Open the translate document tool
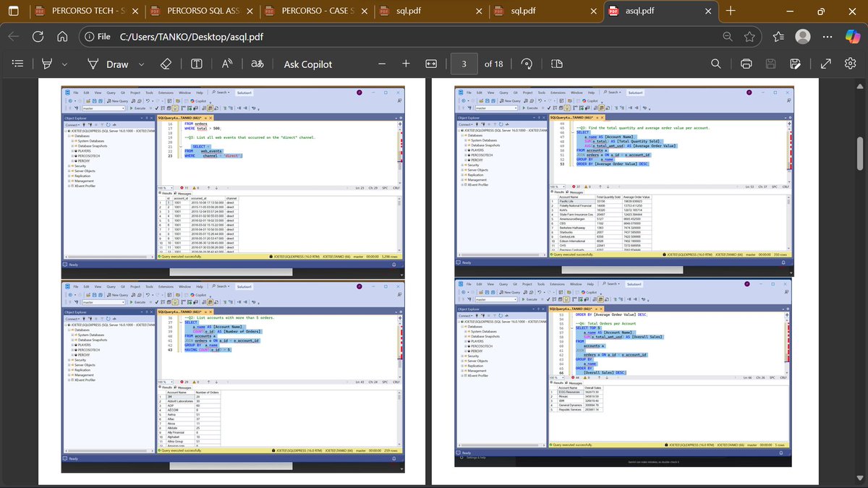Viewport: 868px width, 488px height. [x=257, y=64]
